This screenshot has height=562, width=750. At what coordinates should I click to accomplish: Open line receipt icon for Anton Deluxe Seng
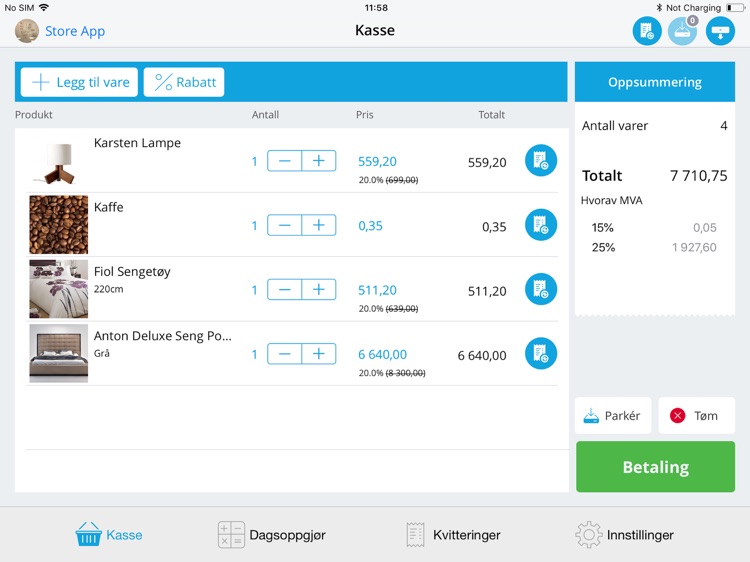point(541,354)
